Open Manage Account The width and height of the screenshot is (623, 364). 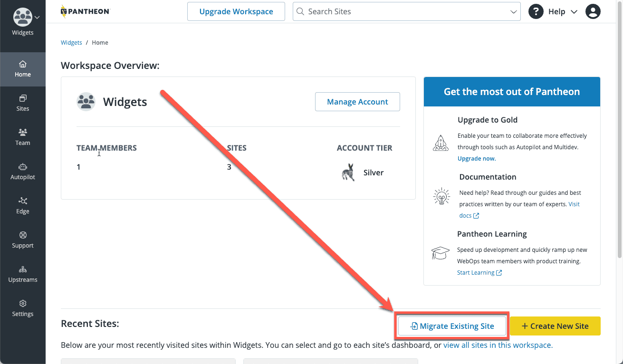(357, 102)
